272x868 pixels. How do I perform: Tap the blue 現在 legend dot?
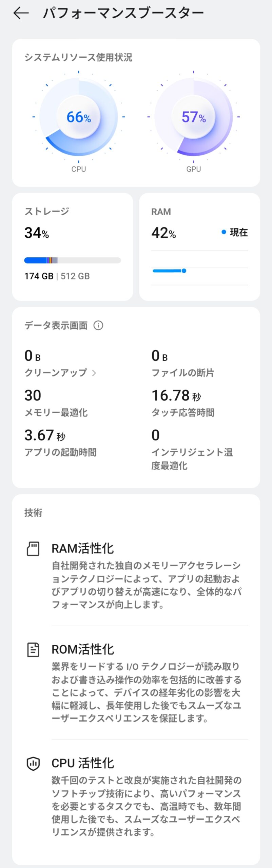pos(224,232)
